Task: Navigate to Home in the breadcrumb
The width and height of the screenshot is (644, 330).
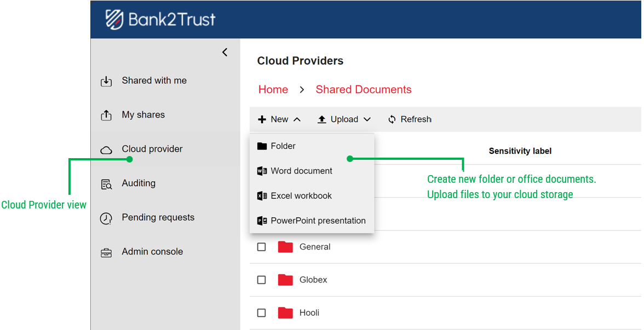Action: (273, 89)
